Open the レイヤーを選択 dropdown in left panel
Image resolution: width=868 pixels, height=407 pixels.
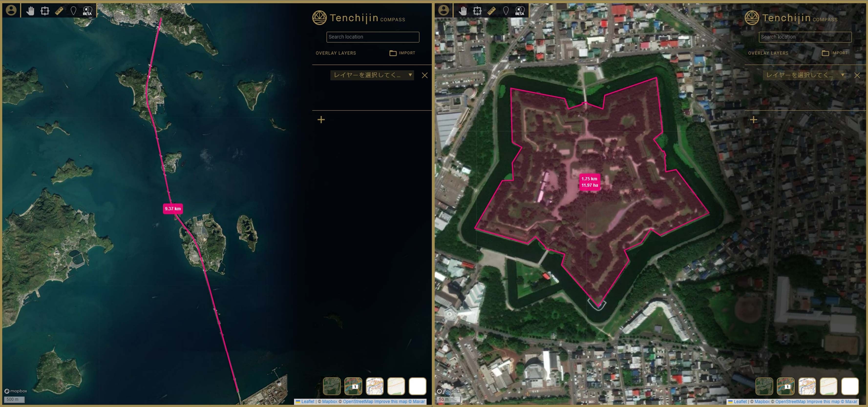tap(372, 75)
